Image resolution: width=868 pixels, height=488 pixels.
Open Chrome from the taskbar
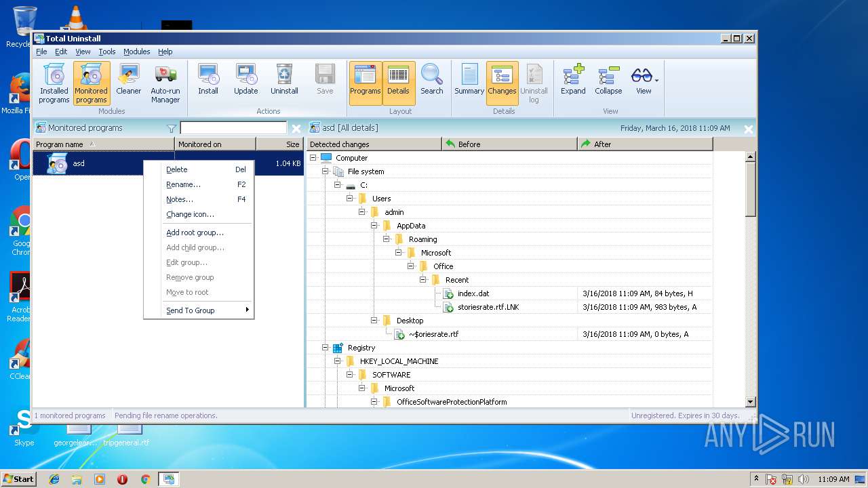click(x=144, y=479)
